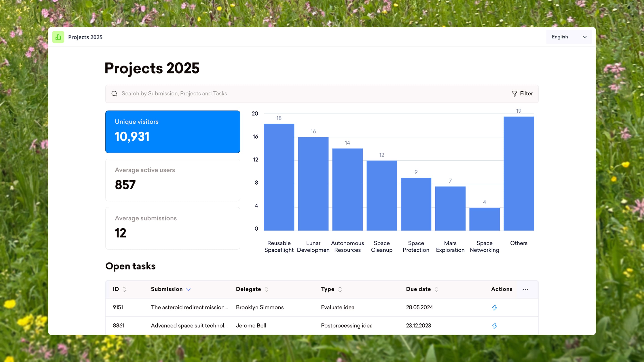Click the large 'Projects 2025' page heading

pos(152,68)
